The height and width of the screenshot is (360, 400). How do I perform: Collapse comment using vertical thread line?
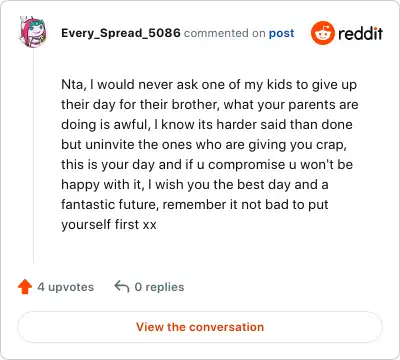(x=33, y=157)
